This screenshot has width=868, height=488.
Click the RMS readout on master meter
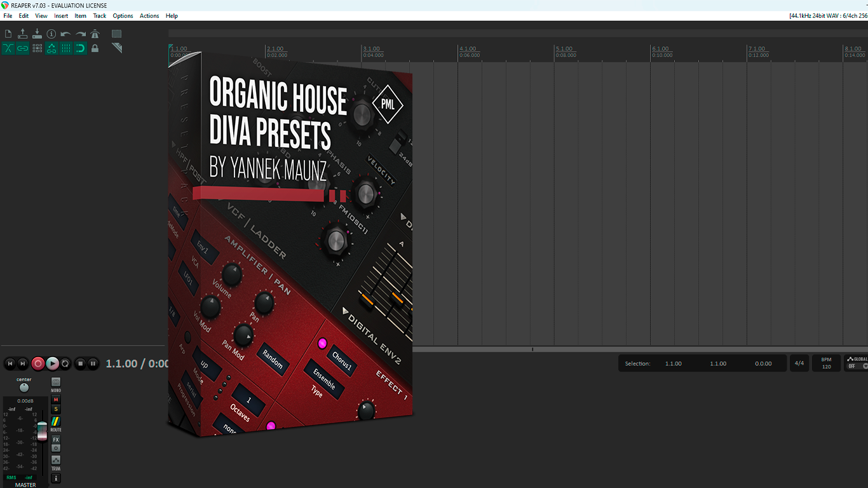pyautogui.click(x=19, y=477)
